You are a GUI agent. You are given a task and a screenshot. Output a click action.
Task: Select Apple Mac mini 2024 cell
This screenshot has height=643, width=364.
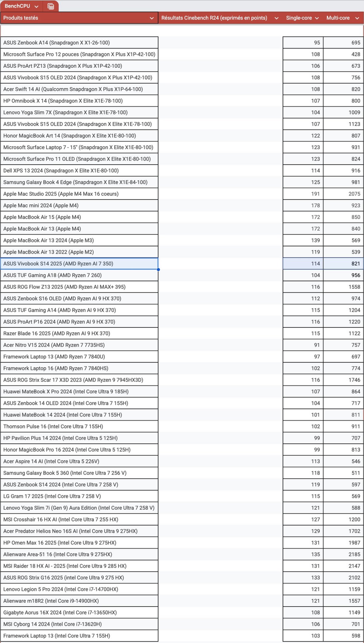coord(79,206)
